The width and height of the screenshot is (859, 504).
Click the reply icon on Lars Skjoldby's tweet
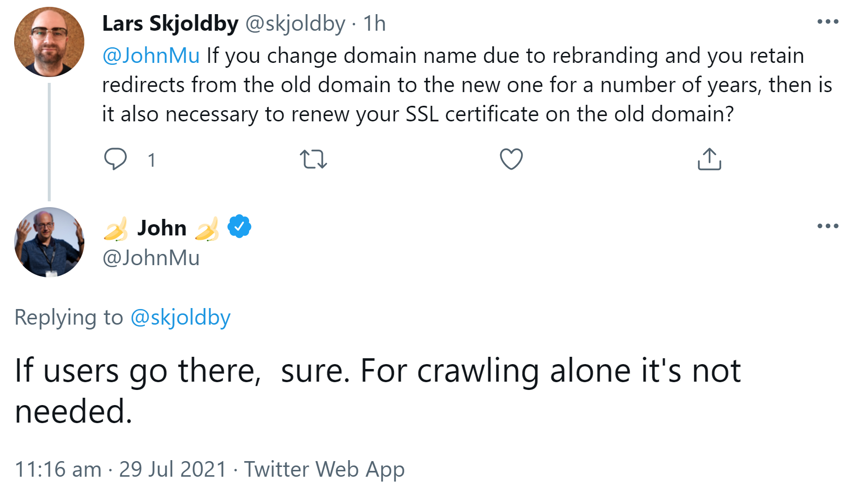click(117, 158)
